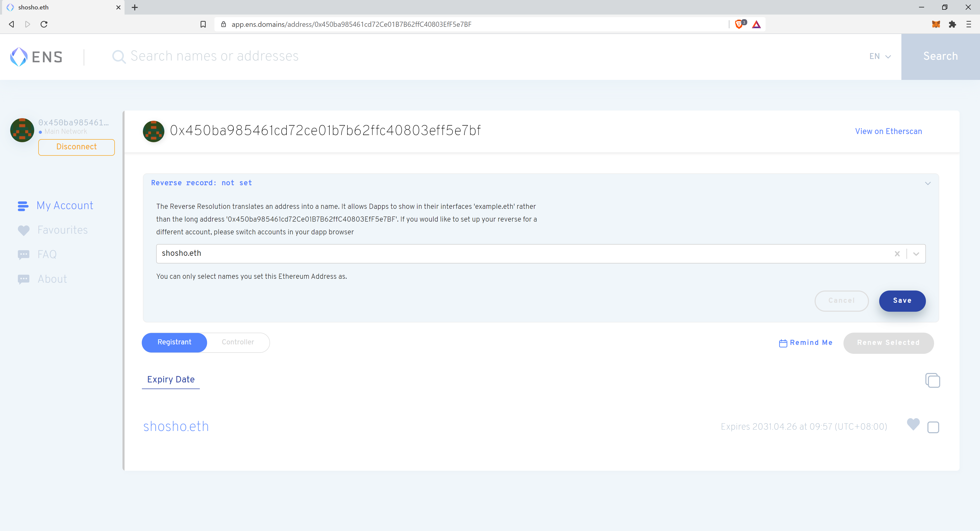Viewport: 980px width, 531px height.
Task: Open a new browser tab
Action: tap(135, 7)
